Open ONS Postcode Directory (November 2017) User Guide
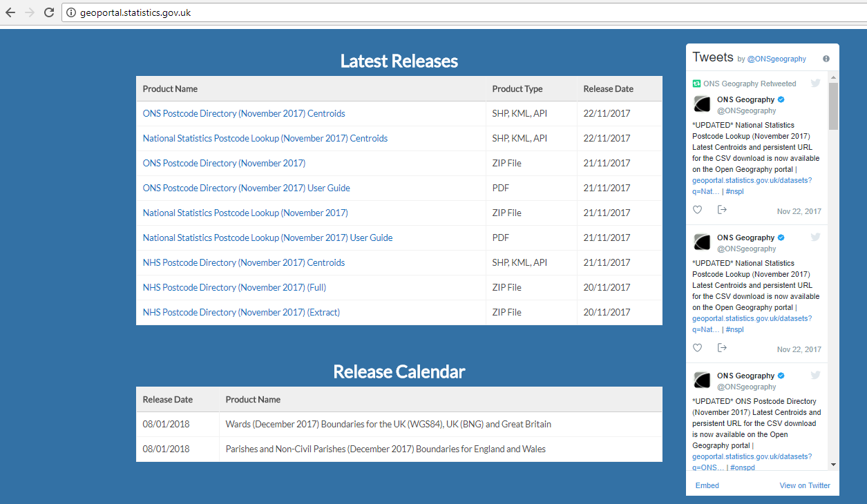This screenshot has width=867, height=504. point(247,188)
